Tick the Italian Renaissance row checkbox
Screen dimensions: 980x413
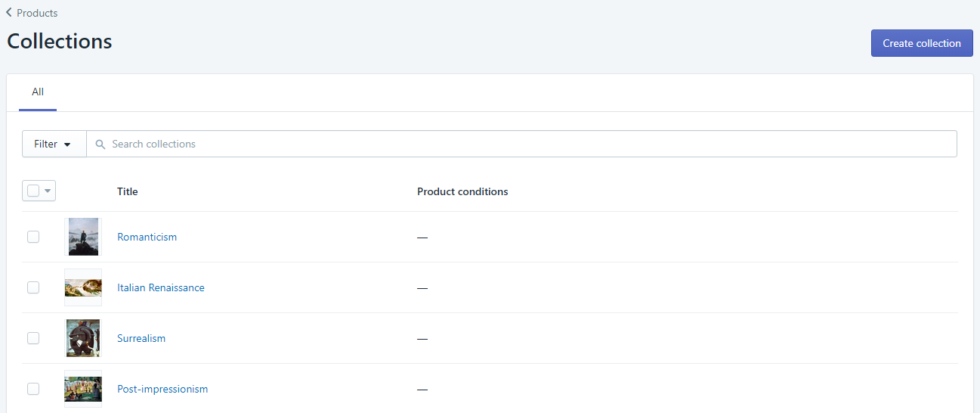click(x=33, y=287)
